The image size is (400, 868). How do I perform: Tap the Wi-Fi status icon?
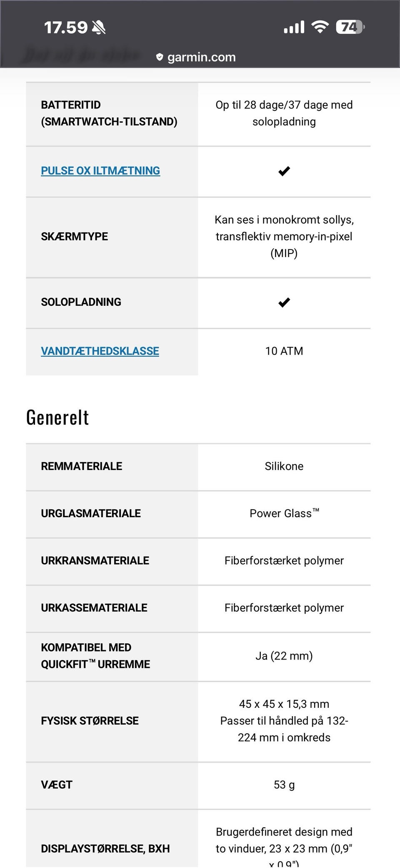(x=320, y=28)
